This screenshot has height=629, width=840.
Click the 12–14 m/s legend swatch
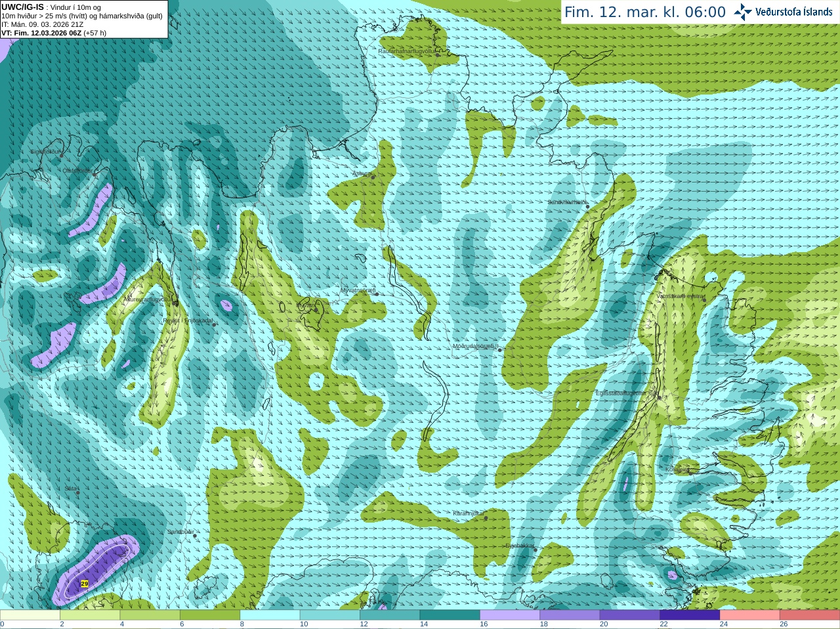[390, 615]
